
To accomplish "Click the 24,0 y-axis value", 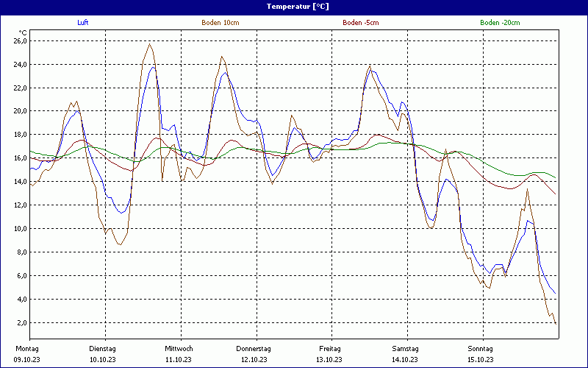I will pos(21,65).
